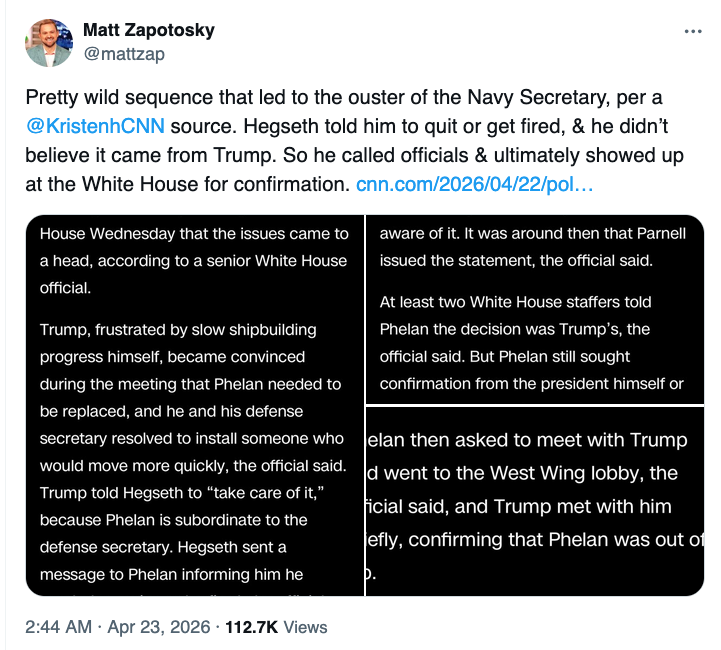The image size is (721, 650).
Task: Open the three-dot more options menu
Action: [692, 31]
